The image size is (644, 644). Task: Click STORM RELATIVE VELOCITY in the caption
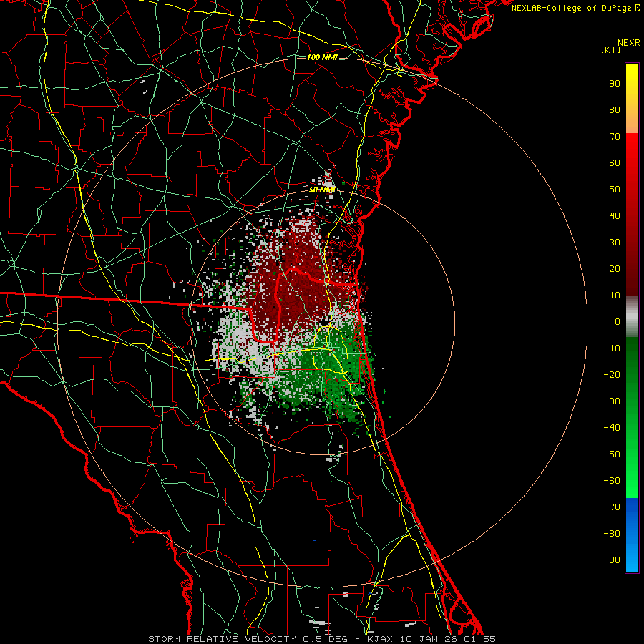(x=222, y=639)
